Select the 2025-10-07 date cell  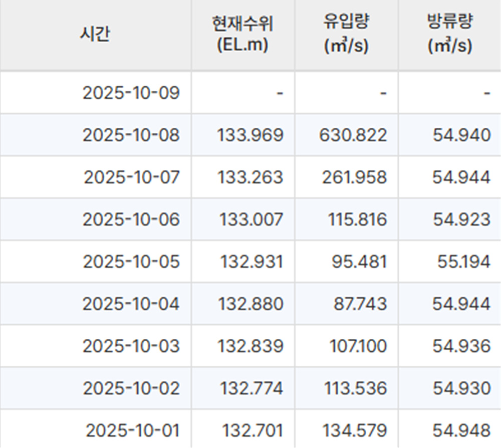[132, 177]
